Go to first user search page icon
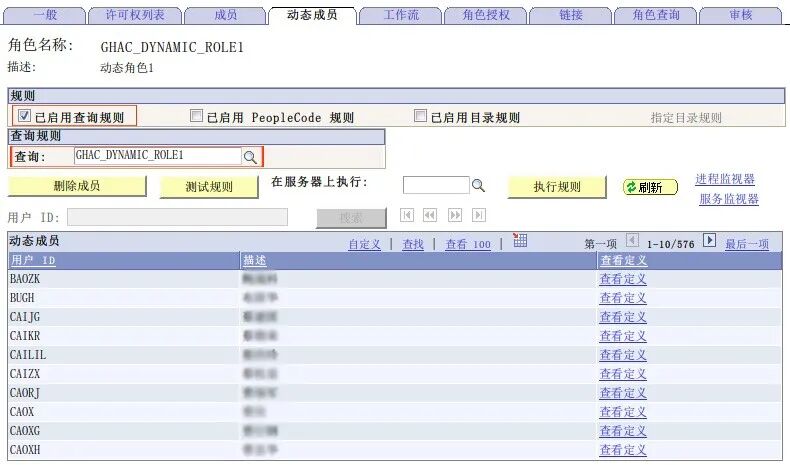This screenshot has width=790, height=465. point(407,215)
